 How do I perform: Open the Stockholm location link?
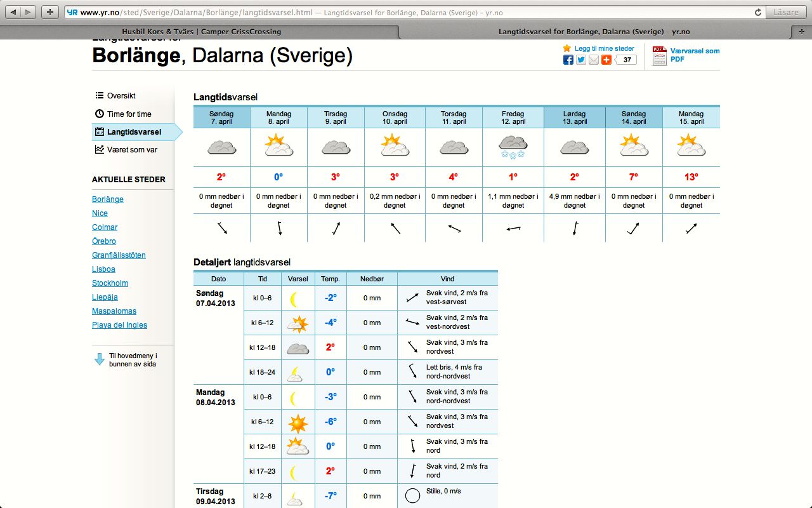pyautogui.click(x=110, y=283)
